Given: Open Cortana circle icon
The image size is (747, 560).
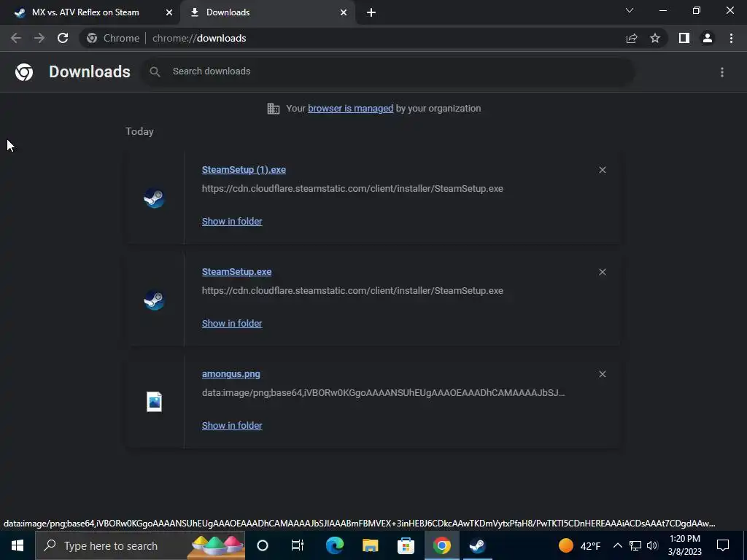Looking at the screenshot, I should (x=263, y=545).
